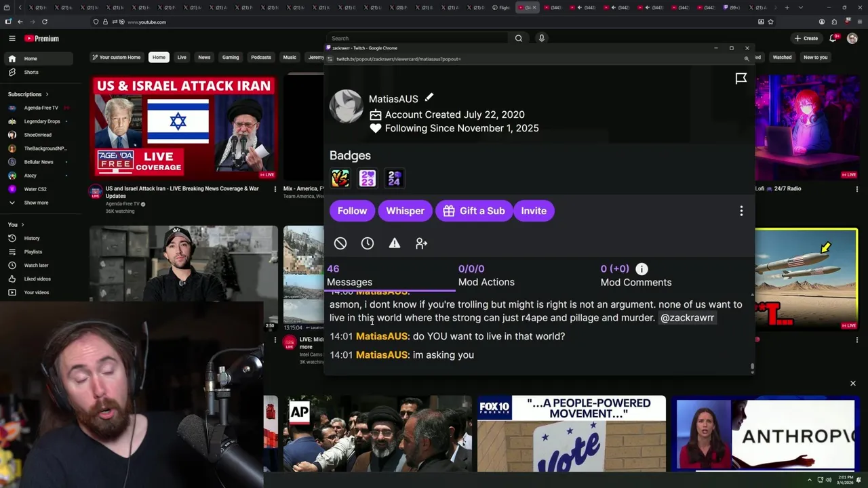This screenshot has width=868, height=488.
Task: Open the Lofi 24/7 Radio thumbnail
Action: pos(806,127)
